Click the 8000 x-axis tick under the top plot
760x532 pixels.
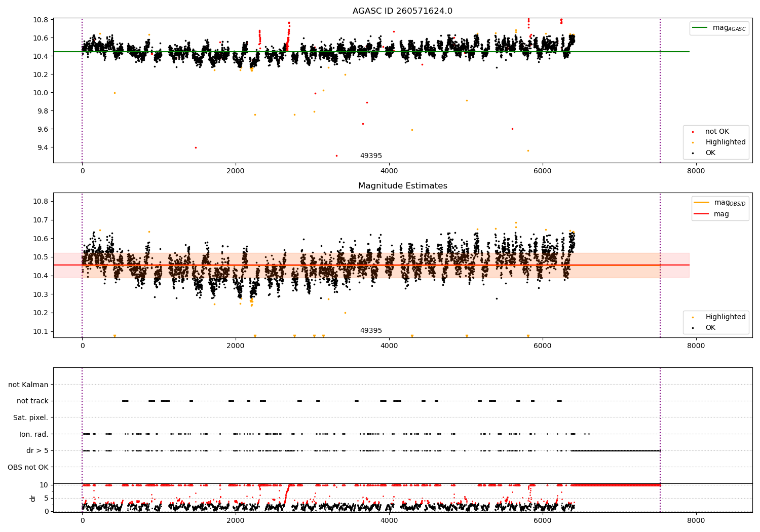coord(696,171)
